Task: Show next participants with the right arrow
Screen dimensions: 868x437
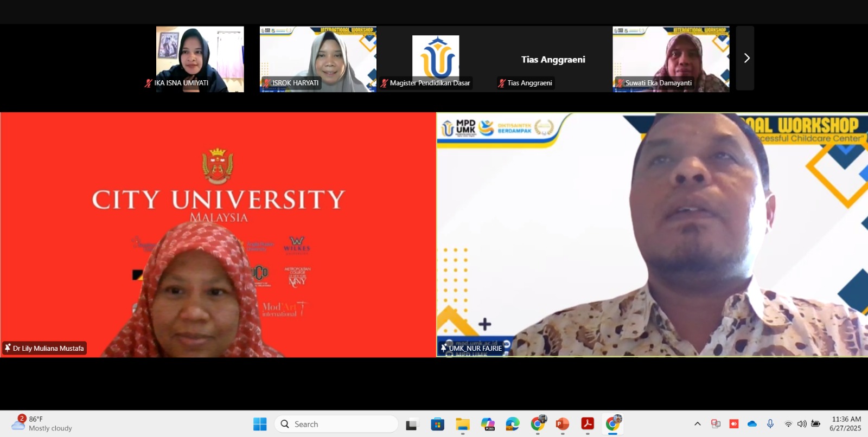Action: coord(745,58)
